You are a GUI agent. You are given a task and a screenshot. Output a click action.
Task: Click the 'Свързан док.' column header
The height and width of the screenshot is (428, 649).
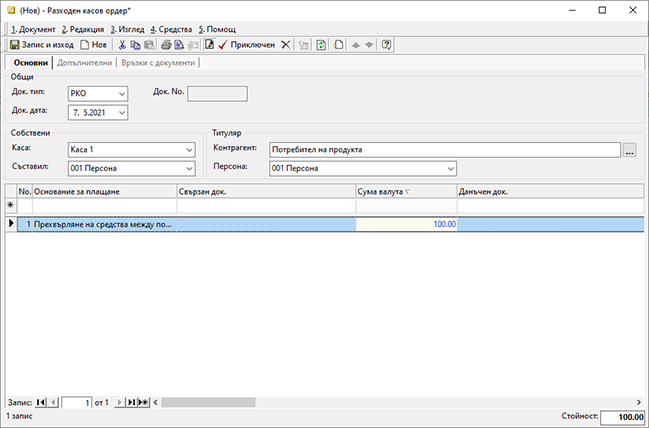(x=267, y=192)
